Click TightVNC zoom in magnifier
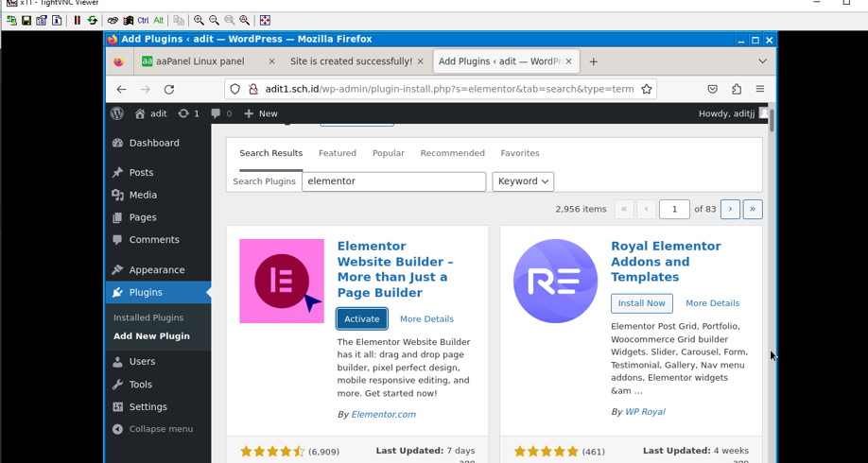The width and height of the screenshot is (868, 463). pos(199,21)
